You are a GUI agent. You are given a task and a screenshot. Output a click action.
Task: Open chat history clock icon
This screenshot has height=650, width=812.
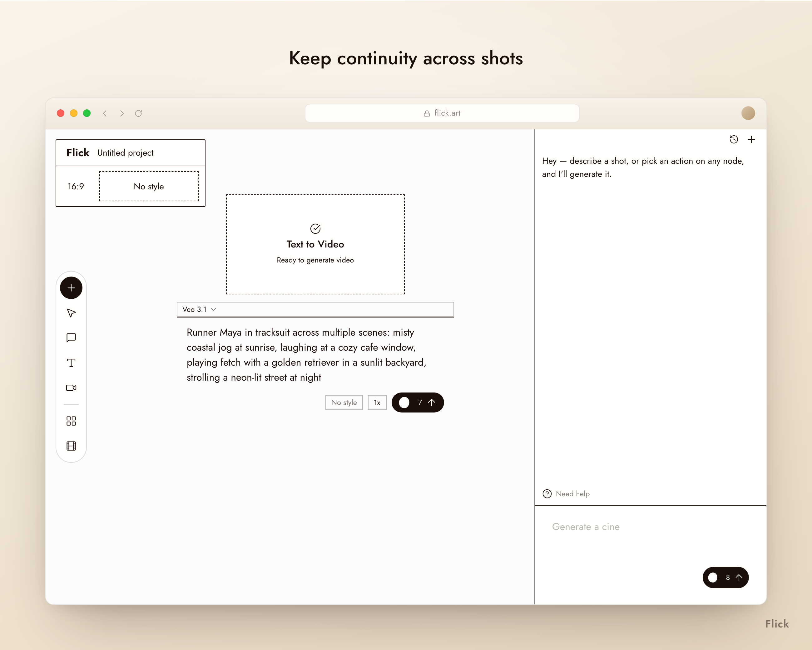click(734, 139)
